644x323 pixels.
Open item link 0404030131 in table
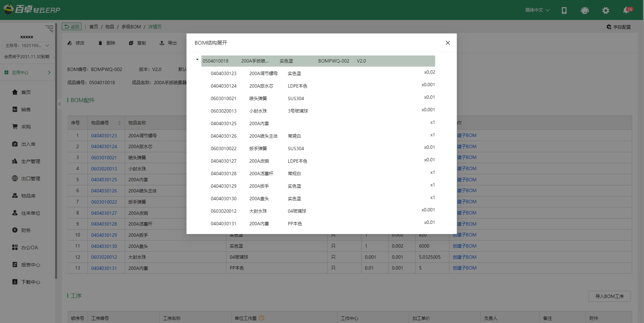[104, 268]
